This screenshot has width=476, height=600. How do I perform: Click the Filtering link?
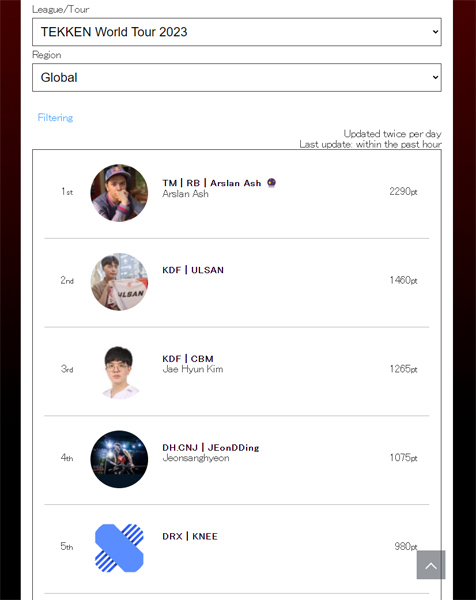55,117
